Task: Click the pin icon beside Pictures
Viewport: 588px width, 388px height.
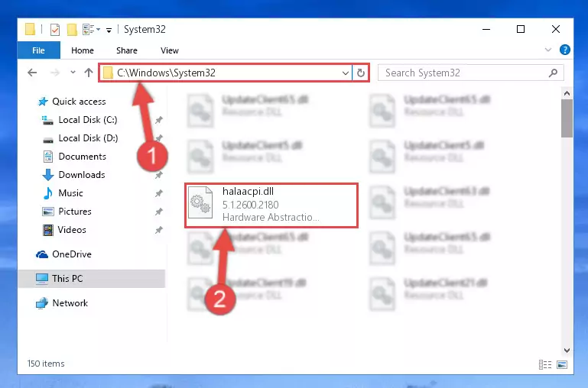Action: (x=159, y=212)
